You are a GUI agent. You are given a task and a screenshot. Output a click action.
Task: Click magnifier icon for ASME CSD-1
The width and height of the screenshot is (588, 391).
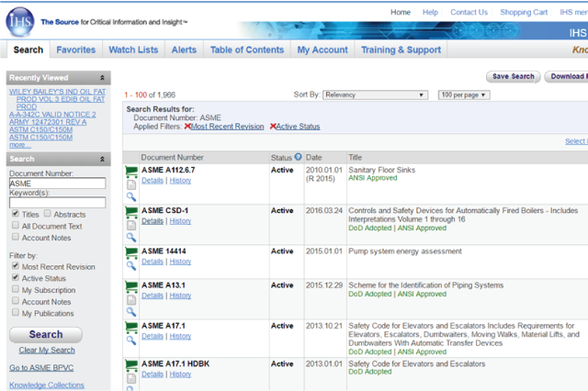130,237
